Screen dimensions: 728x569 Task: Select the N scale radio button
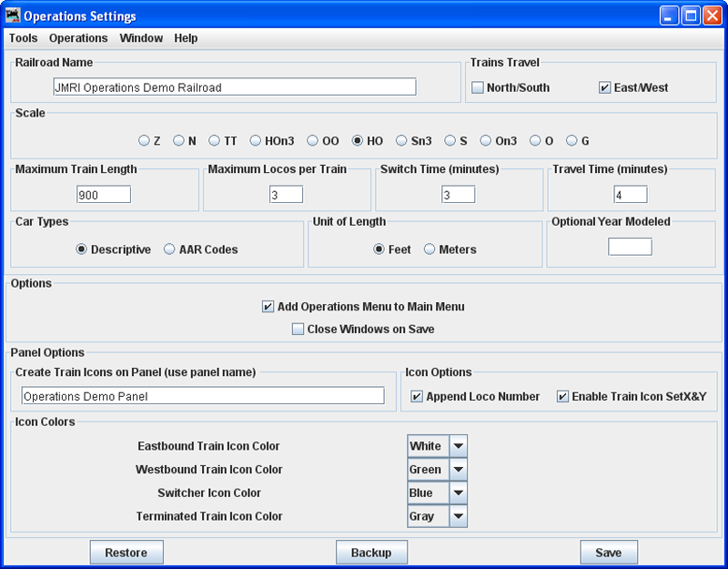[x=179, y=141]
